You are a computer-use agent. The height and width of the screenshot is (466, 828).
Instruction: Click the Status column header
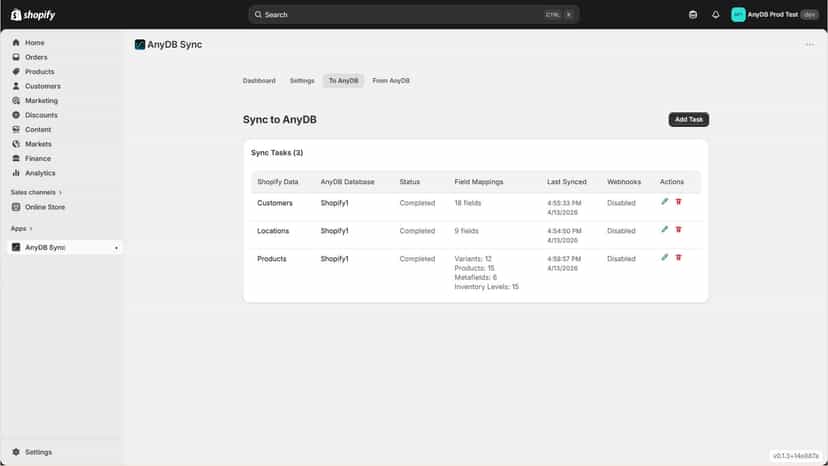(410, 182)
